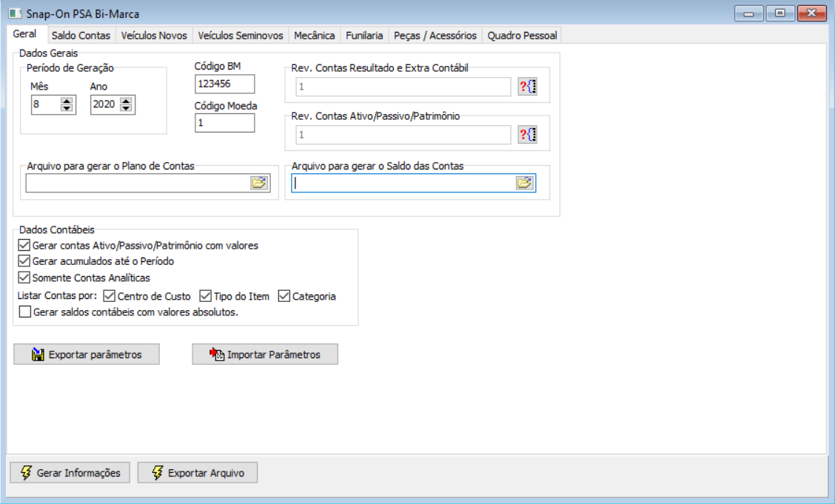Click Importar Parâmetros button

click(x=265, y=355)
